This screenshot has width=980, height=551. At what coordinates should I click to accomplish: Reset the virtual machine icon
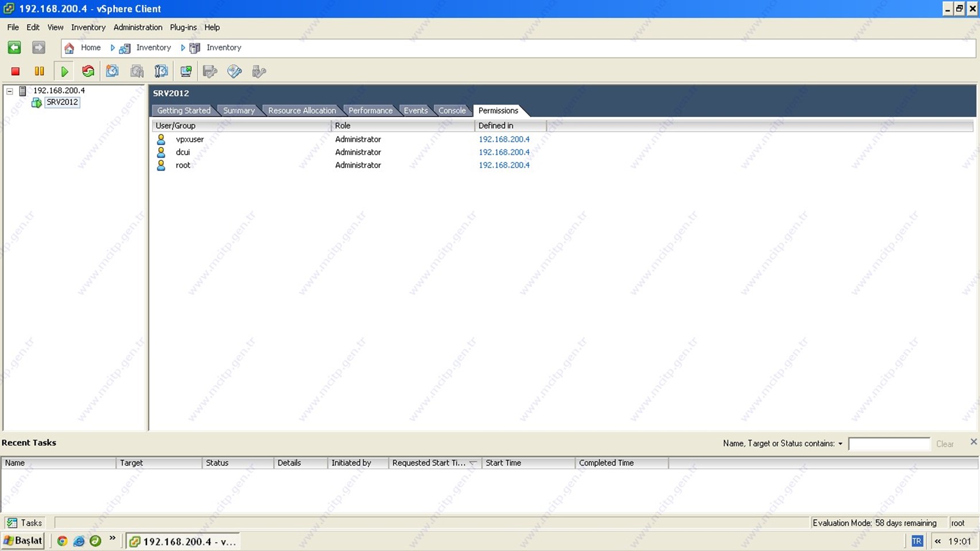click(88, 71)
